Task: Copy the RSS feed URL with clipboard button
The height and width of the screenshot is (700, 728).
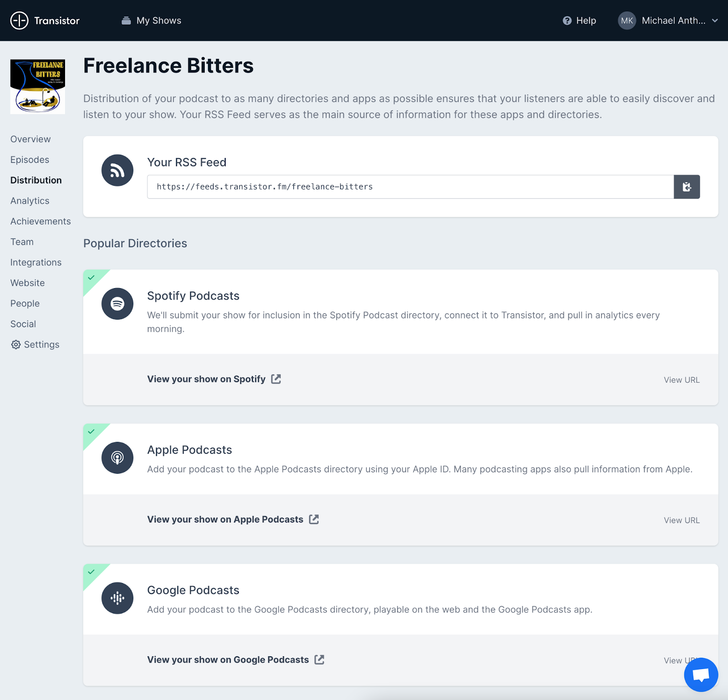Action: coord(687,187)
